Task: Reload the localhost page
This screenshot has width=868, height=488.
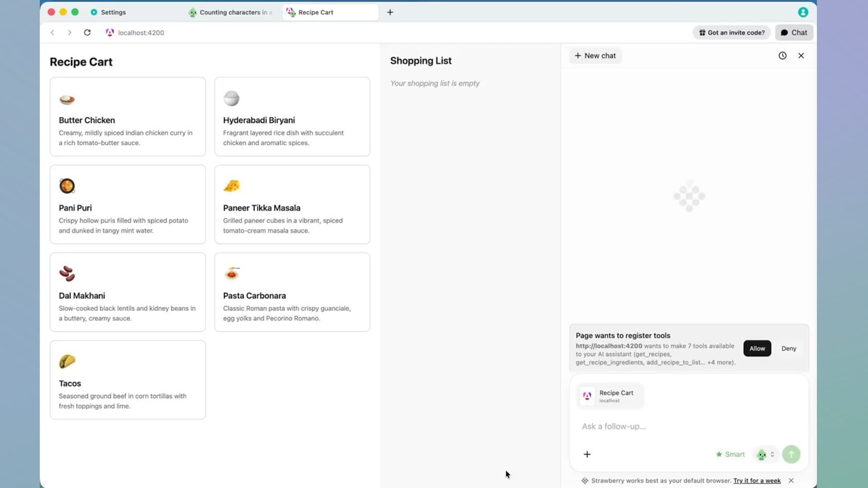Action: click(x=87, y=33)
